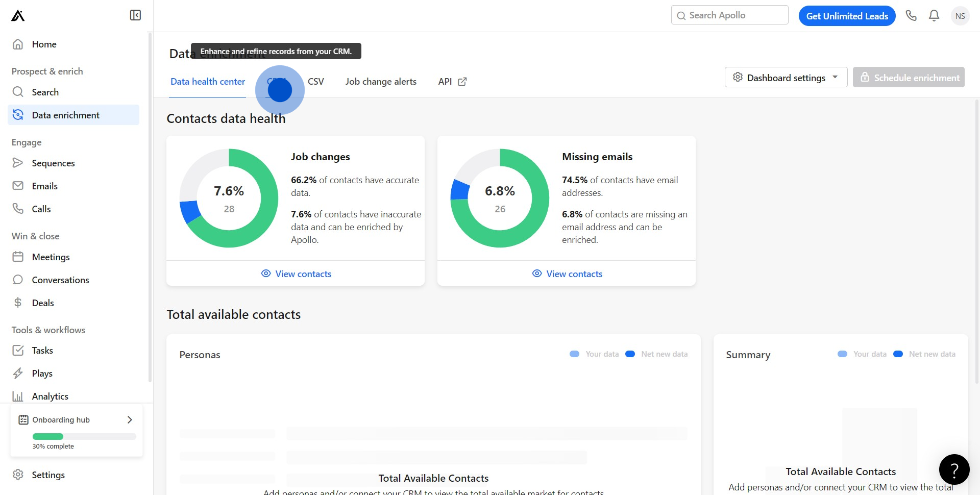
Task: Collapse the sidebar using the panel icon
Action: [135, 15]
